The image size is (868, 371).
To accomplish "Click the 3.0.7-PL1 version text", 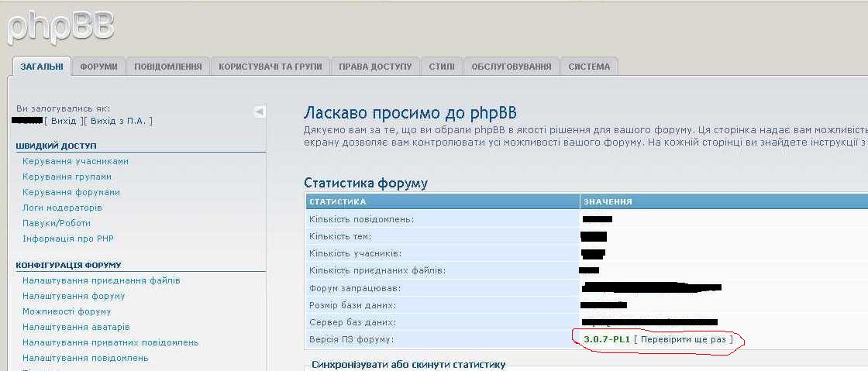I will [607, 339].
